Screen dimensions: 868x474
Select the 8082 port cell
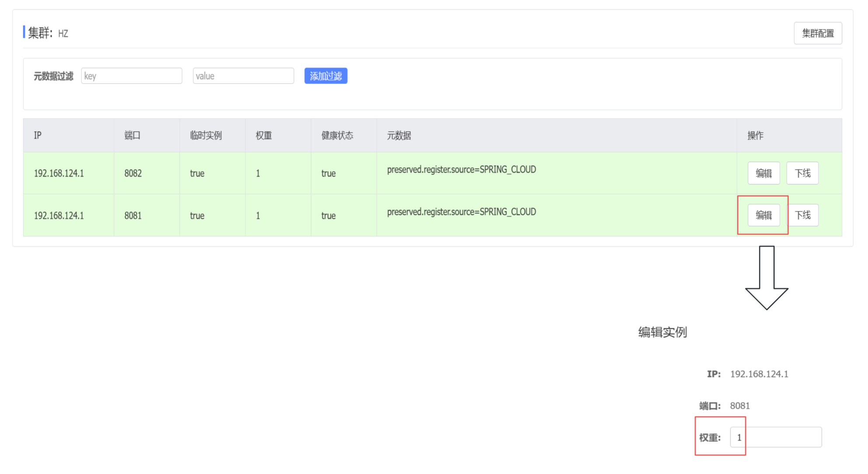pyautogui.click(x=133, y=173)
